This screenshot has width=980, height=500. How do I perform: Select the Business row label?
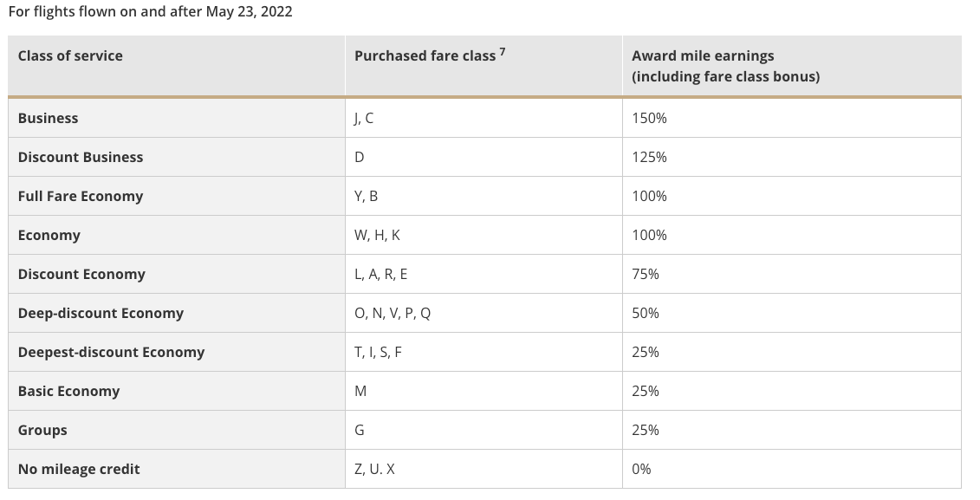pyautogui.click(x=48, y=118)
